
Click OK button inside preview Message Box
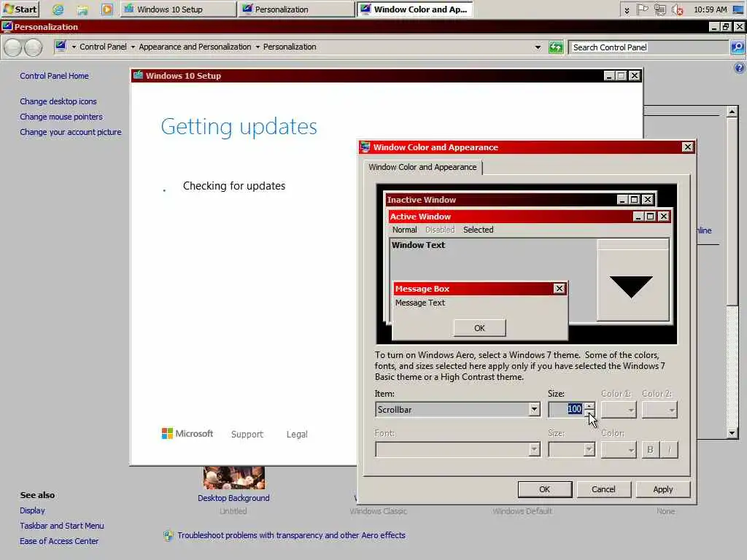tap(479, 327)
